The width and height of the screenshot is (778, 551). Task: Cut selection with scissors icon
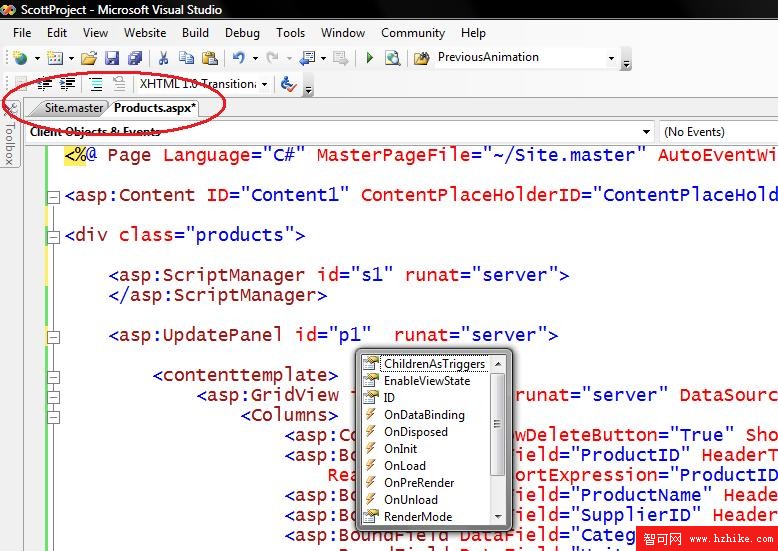tap(163, 58)
